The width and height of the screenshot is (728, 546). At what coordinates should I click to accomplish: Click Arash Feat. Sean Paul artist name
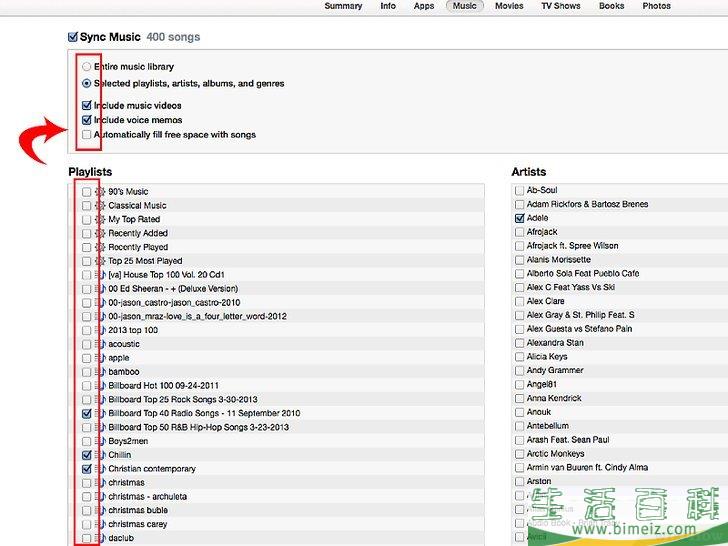(x=568, y=440)
